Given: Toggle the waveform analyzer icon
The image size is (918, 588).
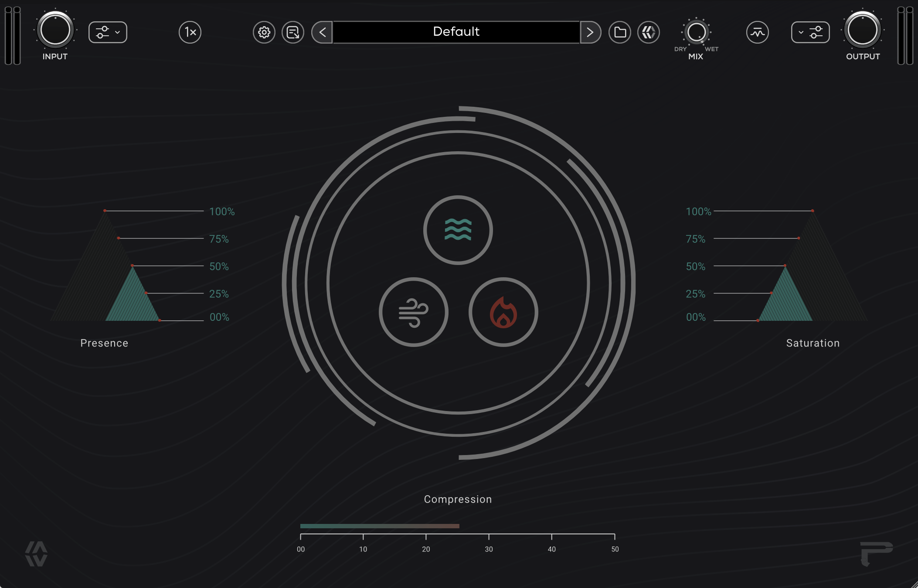Looking at the screenshot, I should [x=758, y=32].
